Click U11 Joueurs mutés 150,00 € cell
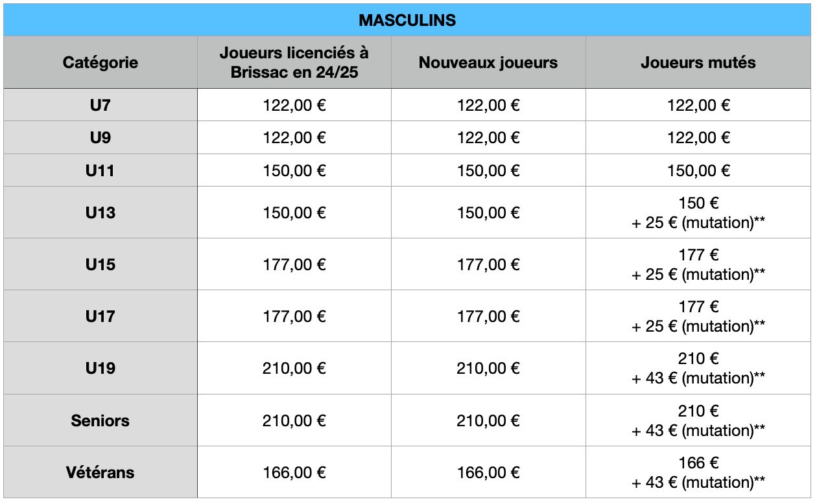The height and width of the screenshot is (504, 817). 698,170
